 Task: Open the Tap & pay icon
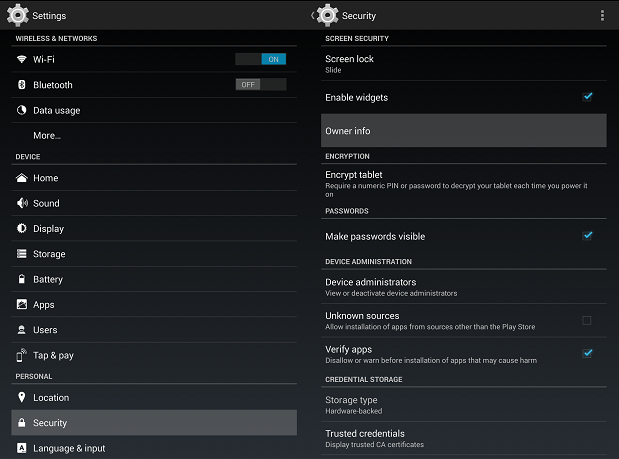(21, 355)
